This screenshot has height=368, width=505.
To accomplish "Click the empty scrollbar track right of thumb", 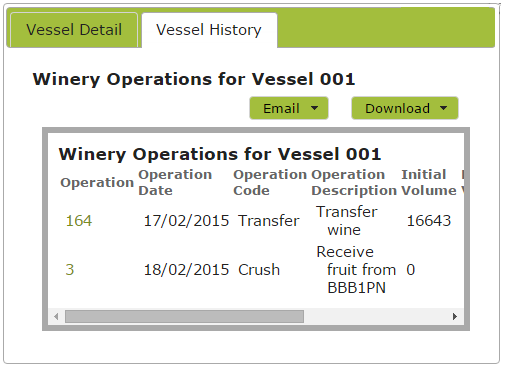I will [x=376, y=316].
